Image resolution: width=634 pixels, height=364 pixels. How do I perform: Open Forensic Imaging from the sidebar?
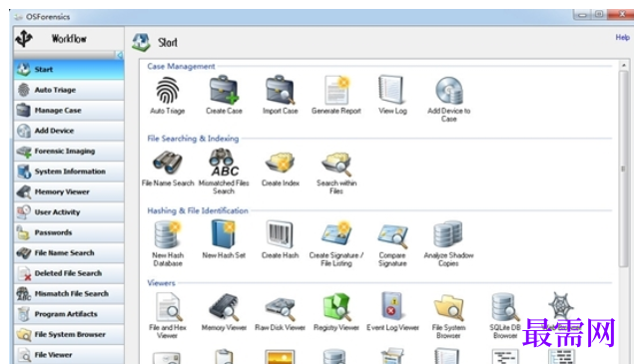click(x=69, y=152)
